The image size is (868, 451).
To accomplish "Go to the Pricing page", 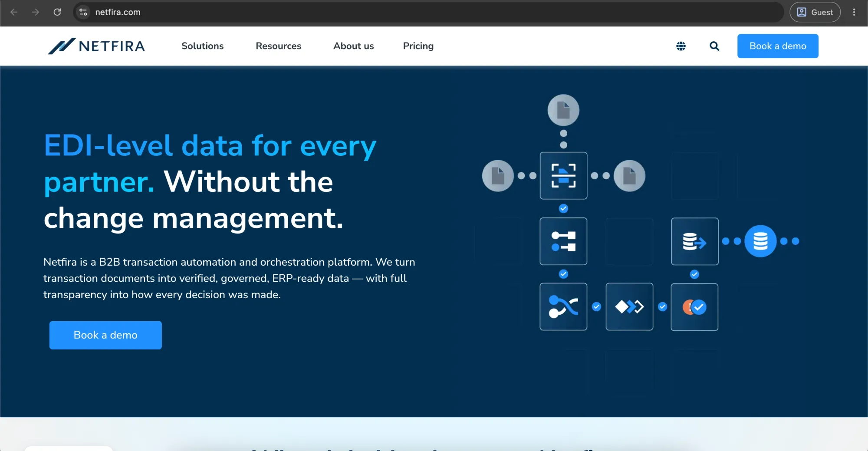I will (418, 46).
